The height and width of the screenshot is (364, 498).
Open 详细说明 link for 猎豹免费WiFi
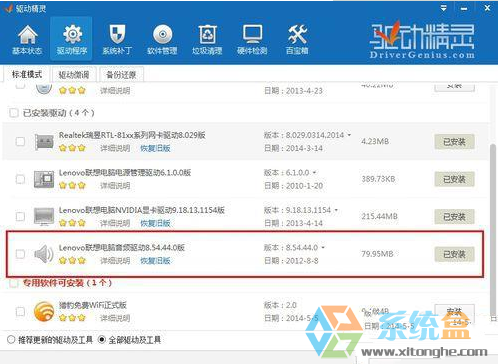click(115, 318)
